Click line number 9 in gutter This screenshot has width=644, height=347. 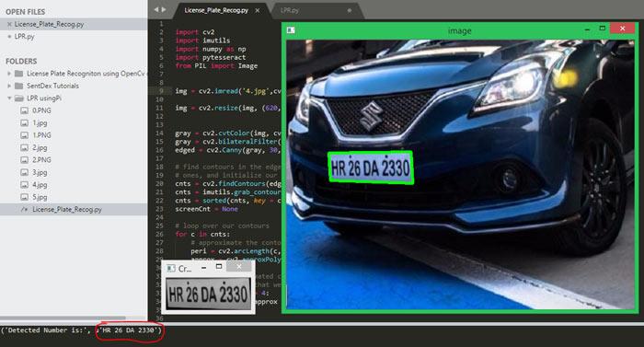click(x=161, y=91)
